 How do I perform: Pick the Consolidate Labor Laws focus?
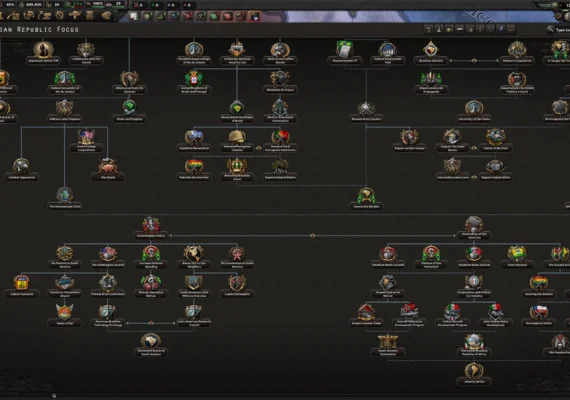(452, 170)
